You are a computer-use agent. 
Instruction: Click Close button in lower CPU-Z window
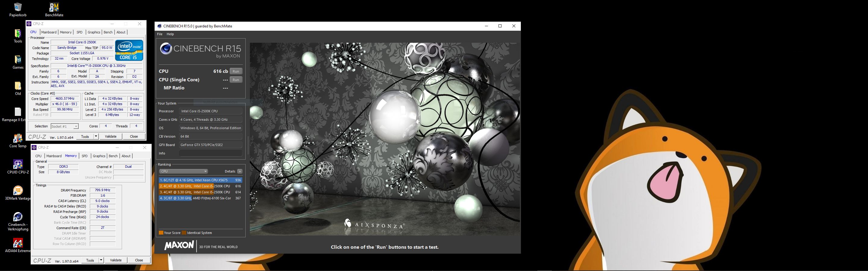click(x=139, y=260)
